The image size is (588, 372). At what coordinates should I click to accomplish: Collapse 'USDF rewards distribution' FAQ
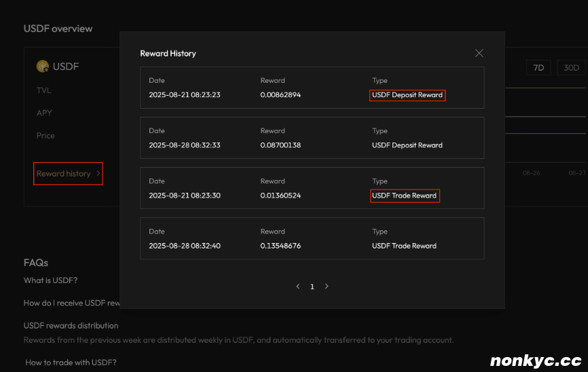click(x=71, y=326)
